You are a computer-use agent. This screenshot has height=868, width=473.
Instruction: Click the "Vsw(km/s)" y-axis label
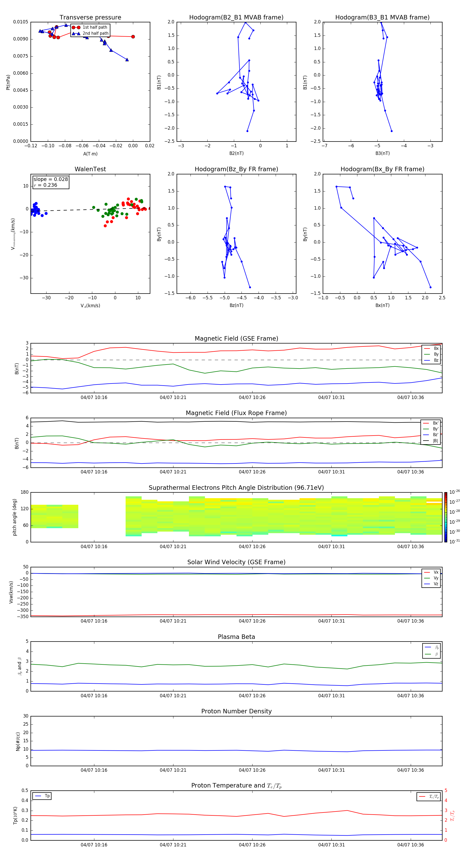click(11, 592)
